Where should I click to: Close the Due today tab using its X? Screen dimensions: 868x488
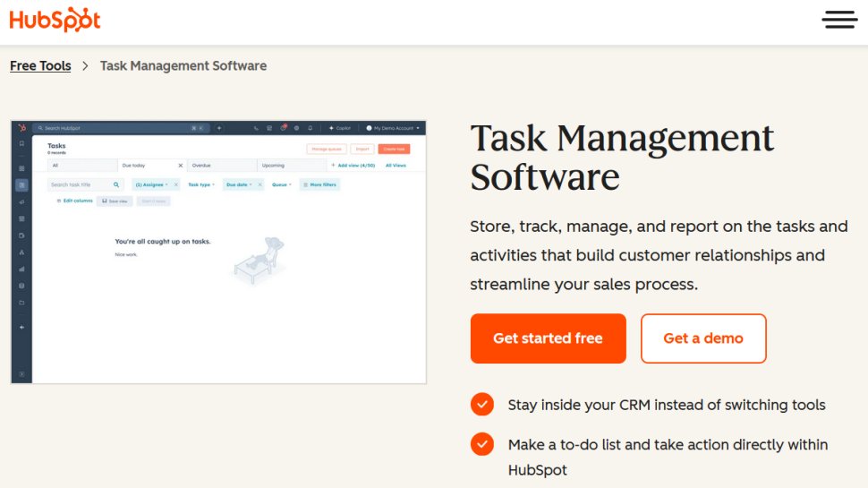(181, 166)
